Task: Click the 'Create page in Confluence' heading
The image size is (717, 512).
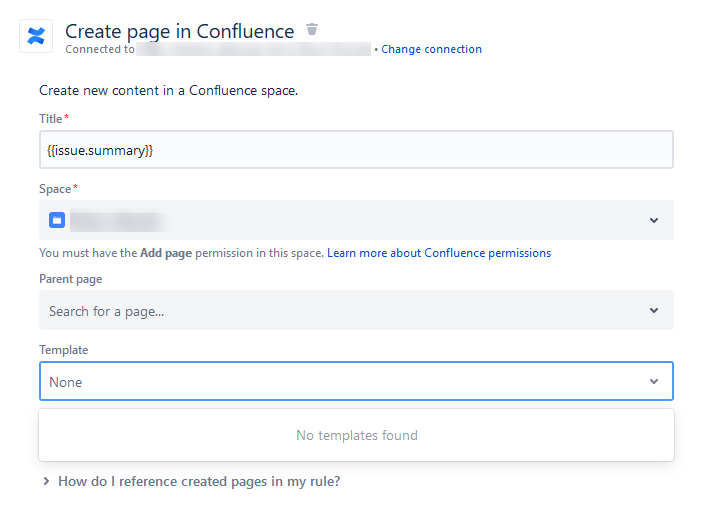Action: click(x=180, y=32)
